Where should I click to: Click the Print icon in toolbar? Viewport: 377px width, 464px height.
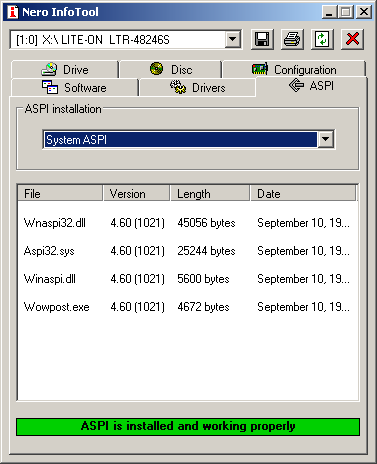pyautogui.click(x=292, y=39)
